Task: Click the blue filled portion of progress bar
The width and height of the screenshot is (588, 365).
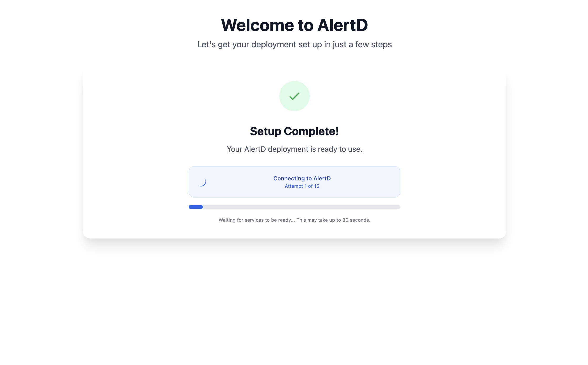Action: click(x=195, y=207)
